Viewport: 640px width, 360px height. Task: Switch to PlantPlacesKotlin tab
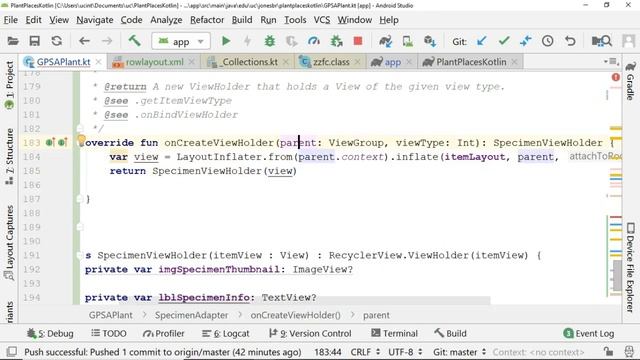click(x=471, y=62)
